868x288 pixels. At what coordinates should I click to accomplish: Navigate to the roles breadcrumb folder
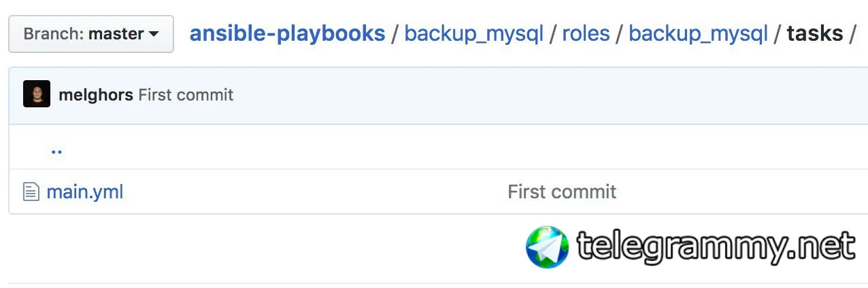586,33
